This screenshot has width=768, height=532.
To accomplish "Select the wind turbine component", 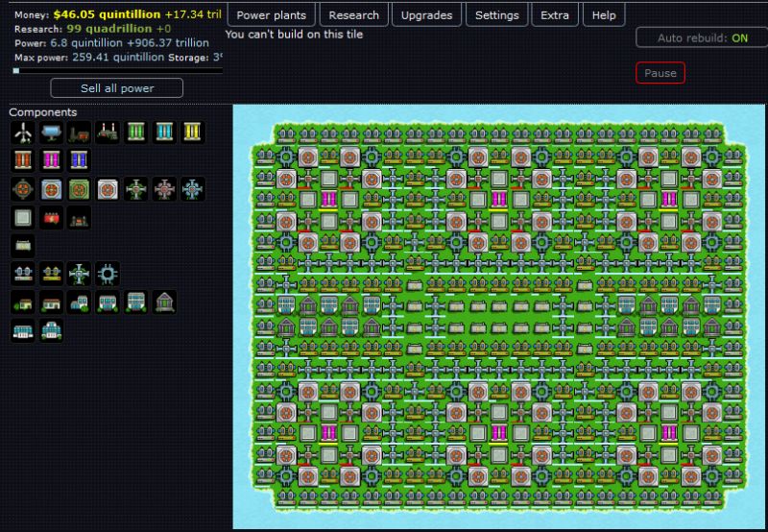I will tap(22, 133).
